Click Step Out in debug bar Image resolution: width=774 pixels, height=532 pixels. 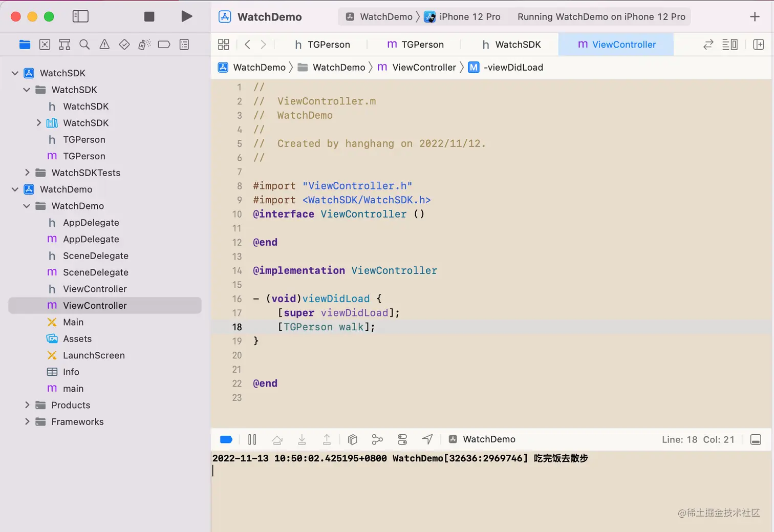point(327,439)
